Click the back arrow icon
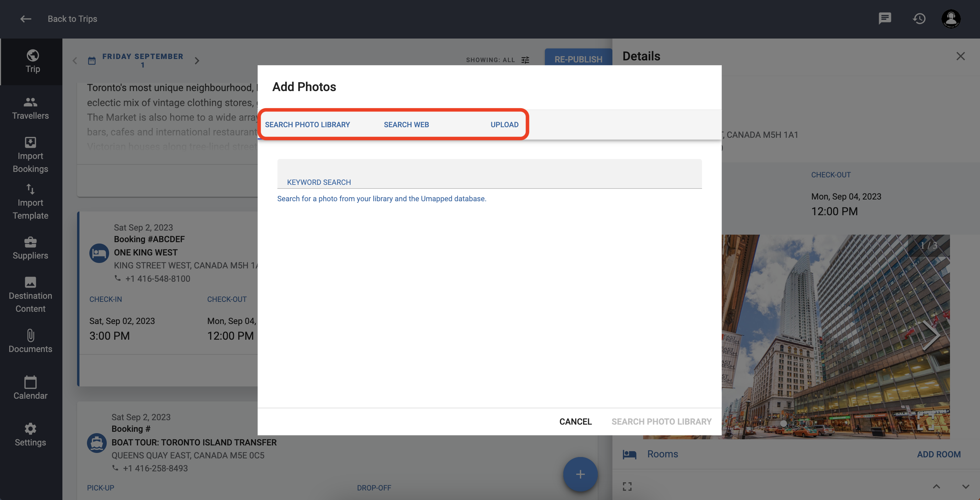The width and height of the screenshot is (980, 500). [x=26, y=19]
